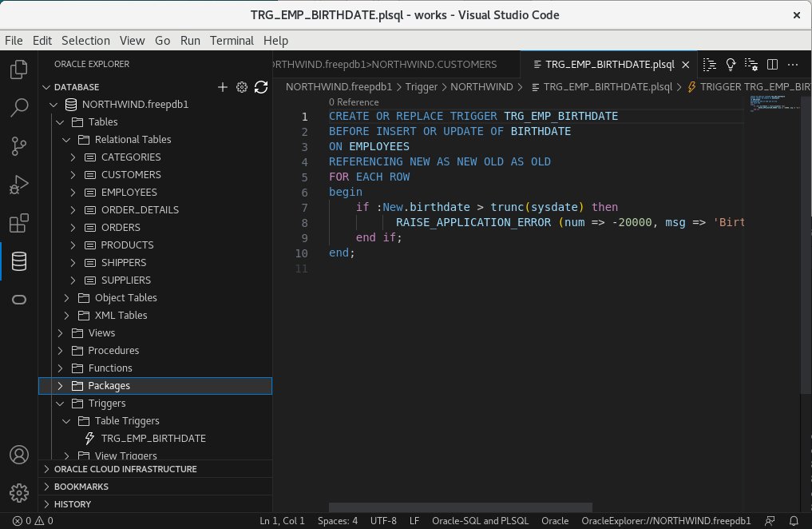812x529 pixels.
Task: Change end of line sequence LF
Action: (414, 521)
